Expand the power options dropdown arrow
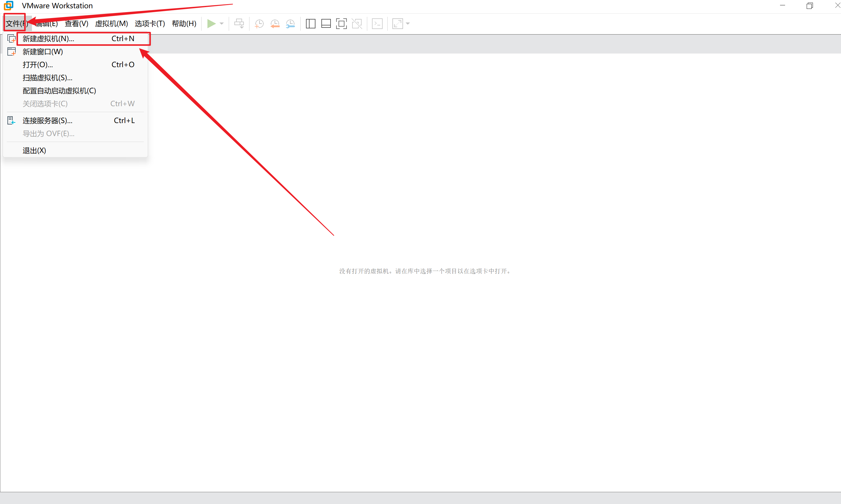Image resolution: width=841 pixels, height=504 pixels. pos(222,24)
